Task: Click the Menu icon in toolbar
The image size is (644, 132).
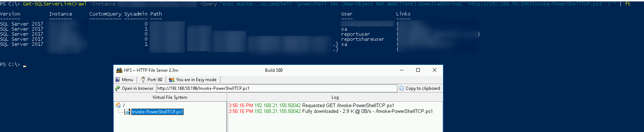Action: pos(118,80)
